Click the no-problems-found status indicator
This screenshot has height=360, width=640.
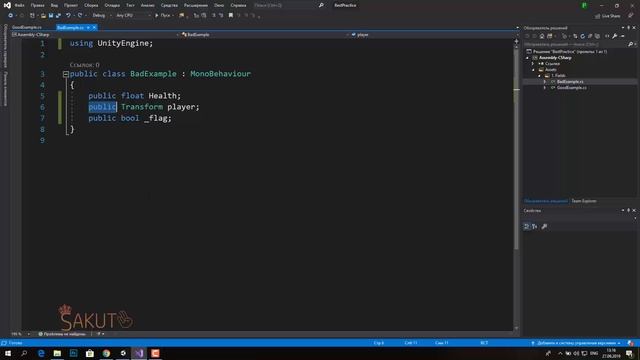pyautogui.click(x=62, y=334)
